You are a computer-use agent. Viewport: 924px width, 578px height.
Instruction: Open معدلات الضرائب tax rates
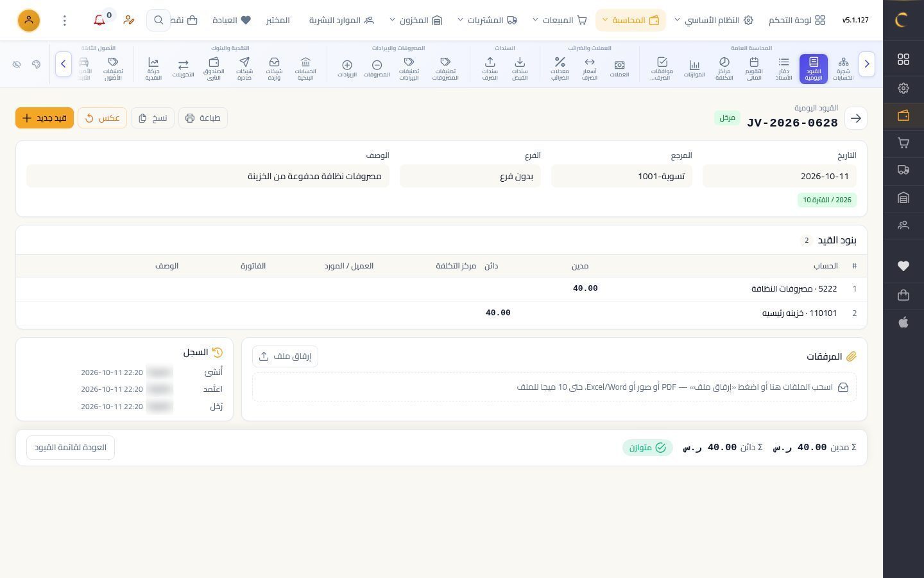pos(560,69)
